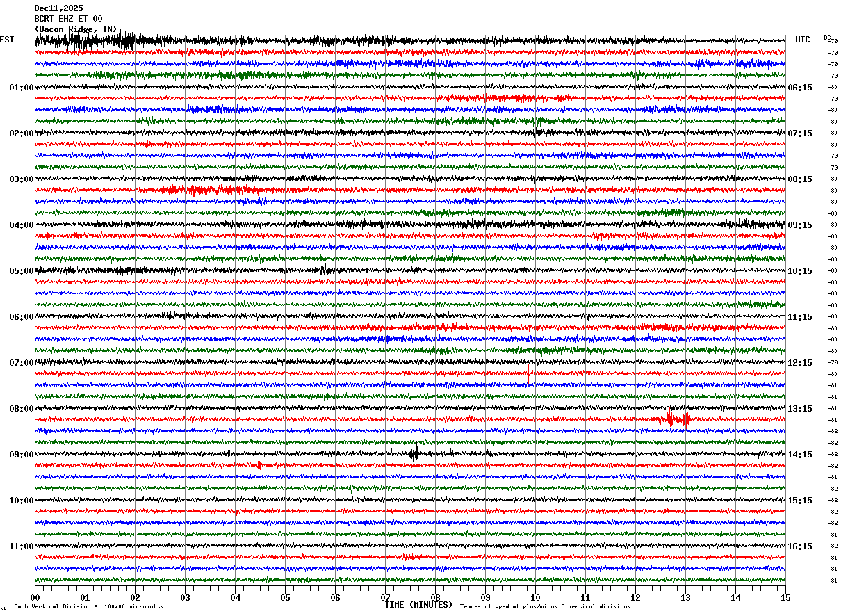Image resolution: width=841 pixels, height=616 pixels.
Task: Select minute tick label 01 on the x-axis
Action: click(x=85, y=597)
